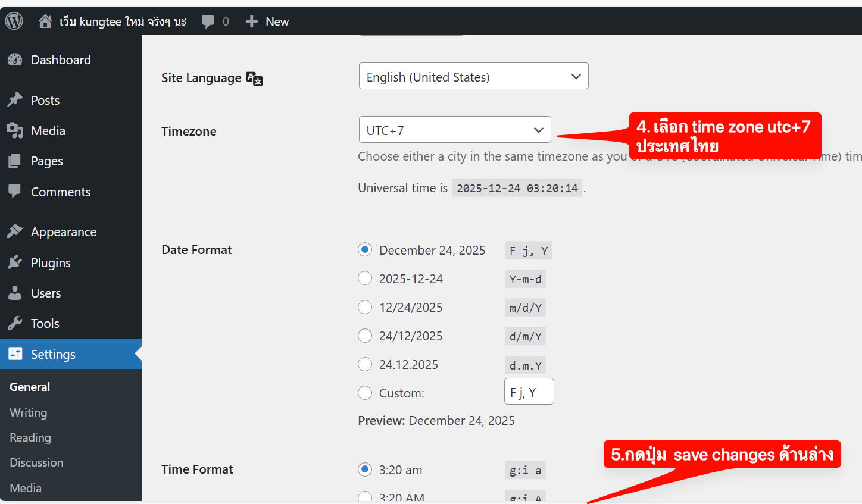Select the 3:20 am time format radio

pyautogui.click(x=365, y=469)
